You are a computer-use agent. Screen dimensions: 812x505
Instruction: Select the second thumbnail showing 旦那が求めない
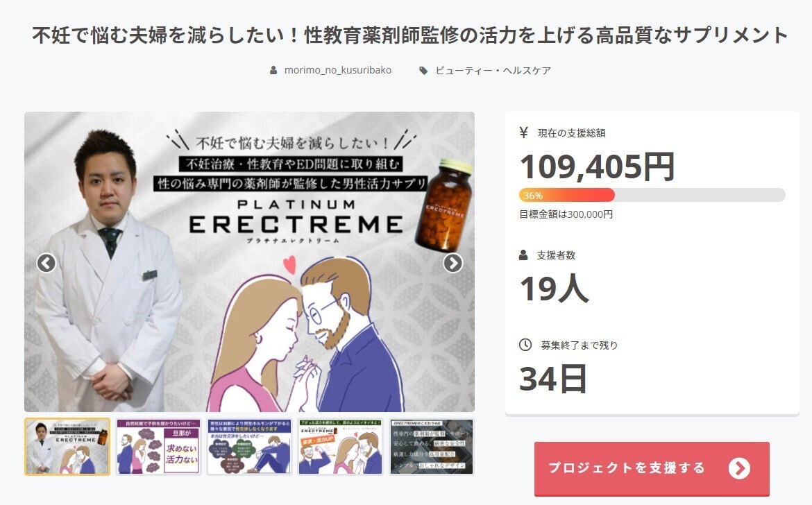[x=158, y=447]
